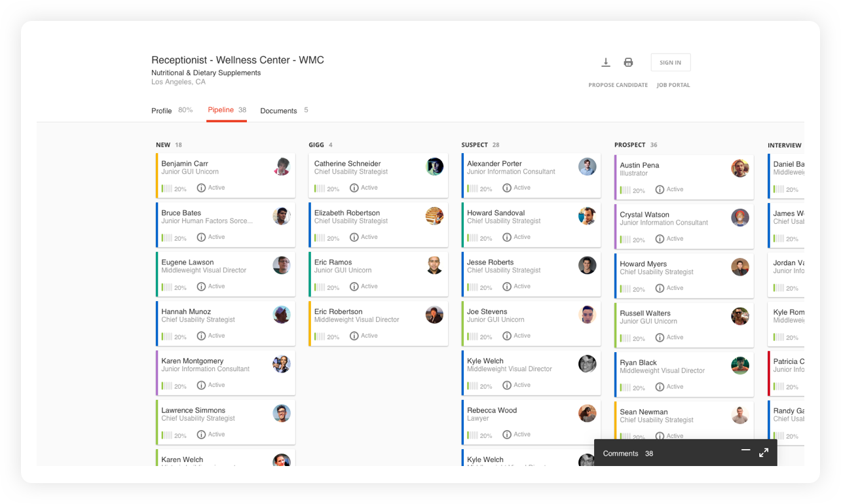Image resolution: width=841 pixels, height=504 pixels.
Task: Open Howard Sandoval's avatar photo
Action: (x=588, y=216)
